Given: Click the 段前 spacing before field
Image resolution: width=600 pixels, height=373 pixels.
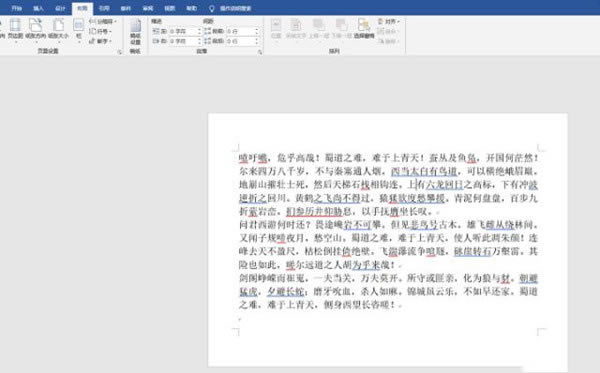Looking at the screenshot, I should tap(242, 31).
